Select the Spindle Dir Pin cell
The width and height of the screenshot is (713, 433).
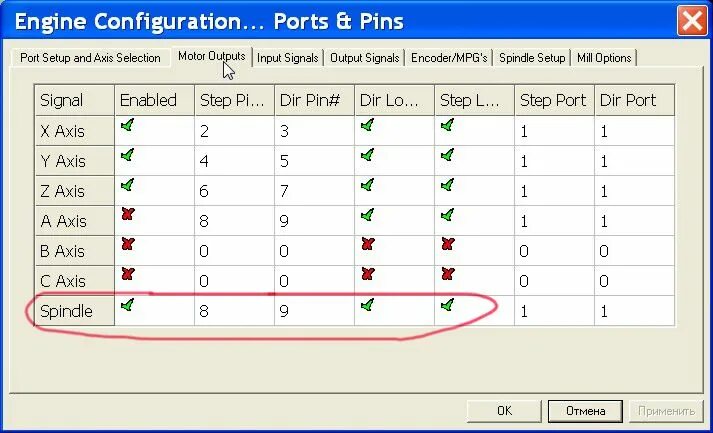[x=314, y=311]
